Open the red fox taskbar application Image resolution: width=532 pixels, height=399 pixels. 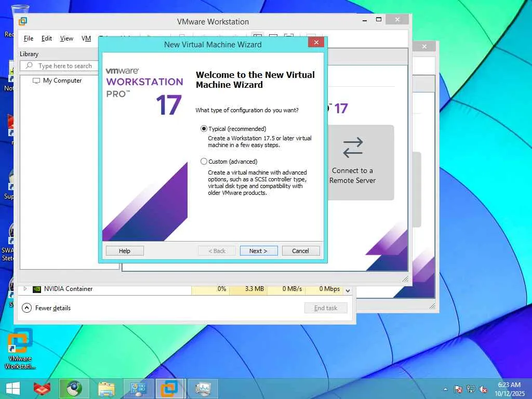[42, 389]
